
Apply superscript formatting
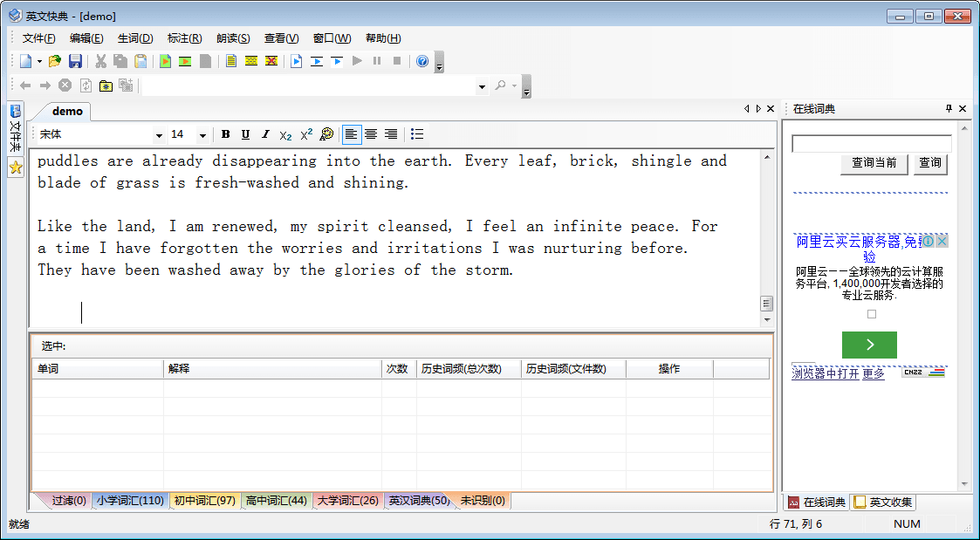[306, 134]
